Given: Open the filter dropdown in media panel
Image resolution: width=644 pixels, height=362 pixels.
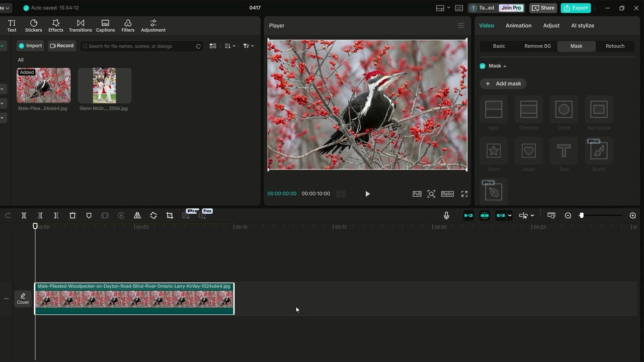Looking at the screenshot, I should (249, 46).
